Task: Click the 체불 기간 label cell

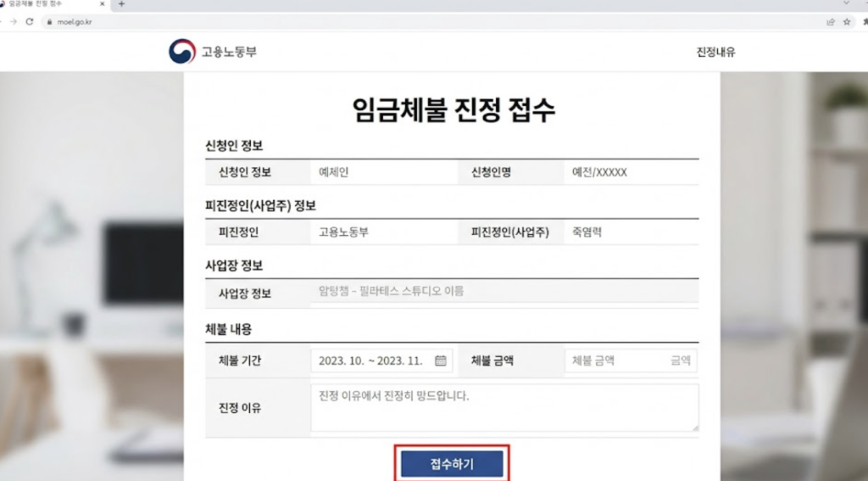Action: pos(258,361)
